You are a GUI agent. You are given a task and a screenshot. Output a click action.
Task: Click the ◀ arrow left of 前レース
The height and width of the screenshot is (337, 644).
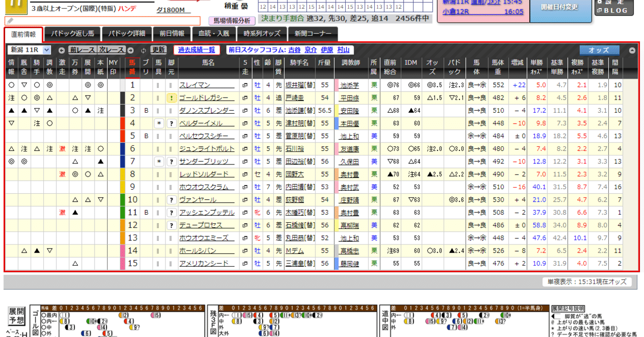coord(61,50)
